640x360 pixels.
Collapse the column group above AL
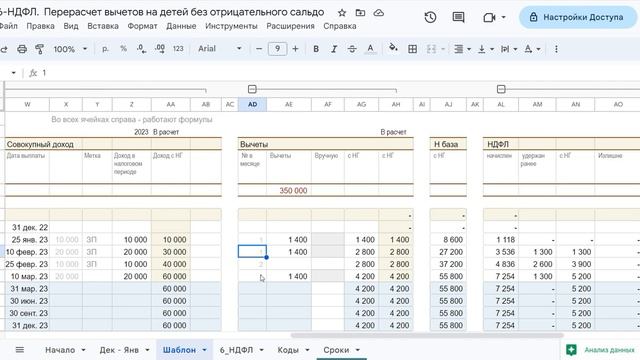[x=501, y=89]
